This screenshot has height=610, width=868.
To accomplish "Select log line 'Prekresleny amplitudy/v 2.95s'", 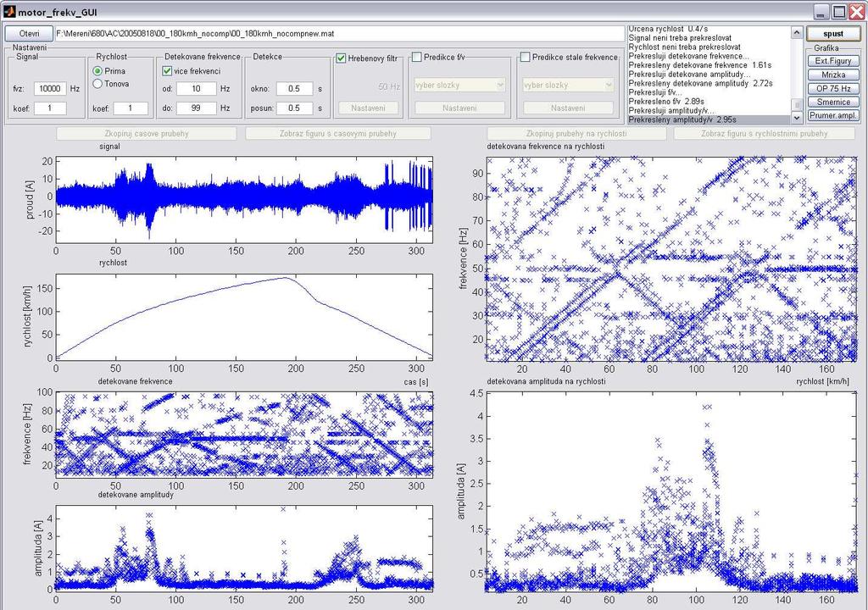I will (x=709, y=119).
